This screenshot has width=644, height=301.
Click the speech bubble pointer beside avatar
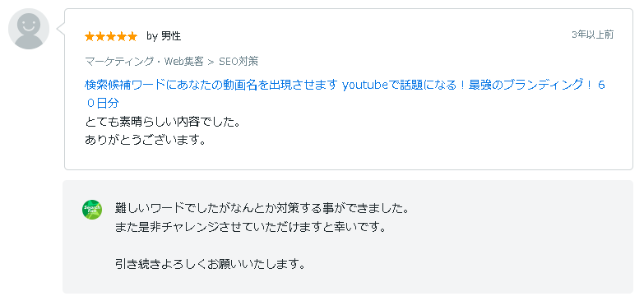click(60, 29)
